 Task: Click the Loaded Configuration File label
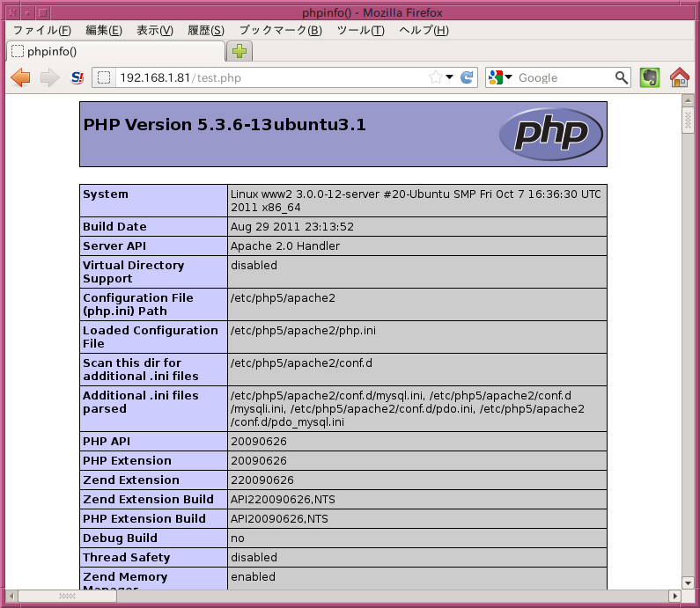pos(150,337)
